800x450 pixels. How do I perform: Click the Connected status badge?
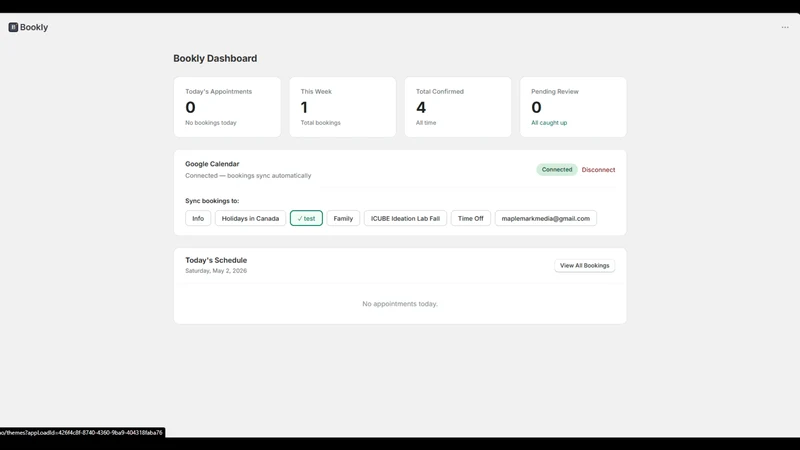[x=557, y=169]
